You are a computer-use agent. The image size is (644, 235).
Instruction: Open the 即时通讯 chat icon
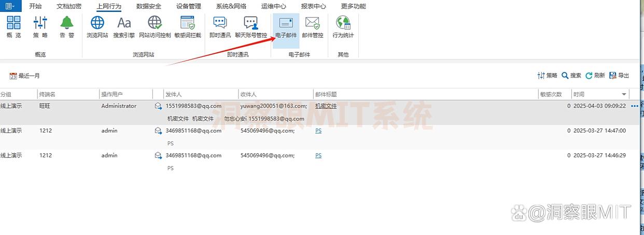coord(220,26)
